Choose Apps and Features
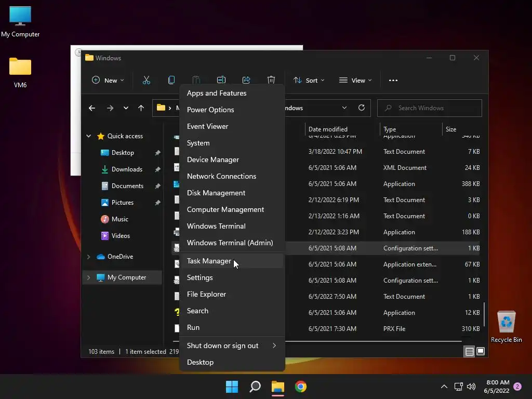The width and height of the screenshot is (532, 399). 232,94
